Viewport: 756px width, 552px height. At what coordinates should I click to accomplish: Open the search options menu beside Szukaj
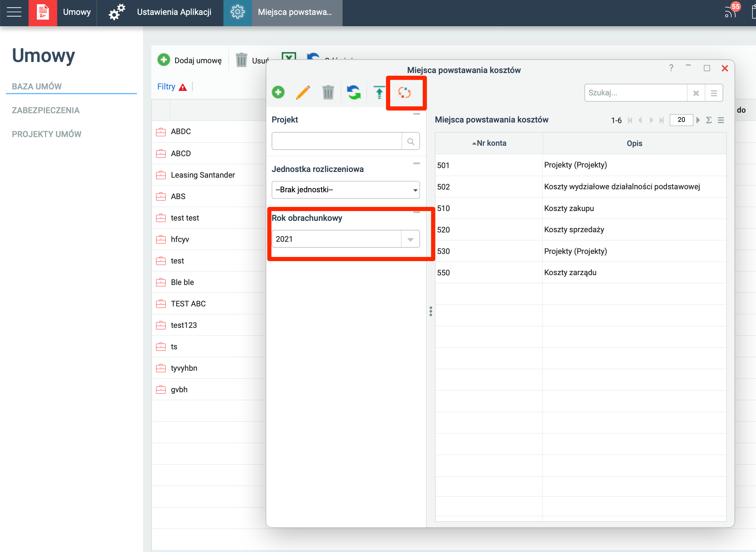coord(714,93)
